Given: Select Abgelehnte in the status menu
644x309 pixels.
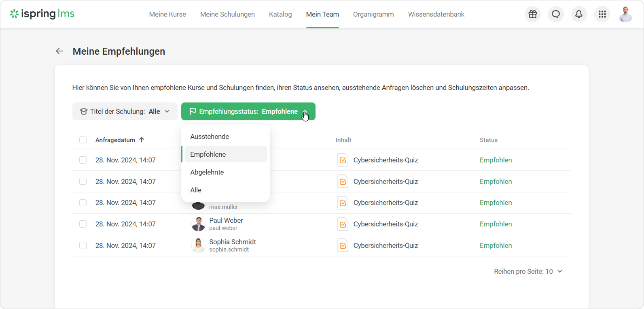Looking at the screenshot, I should point(207,172).
